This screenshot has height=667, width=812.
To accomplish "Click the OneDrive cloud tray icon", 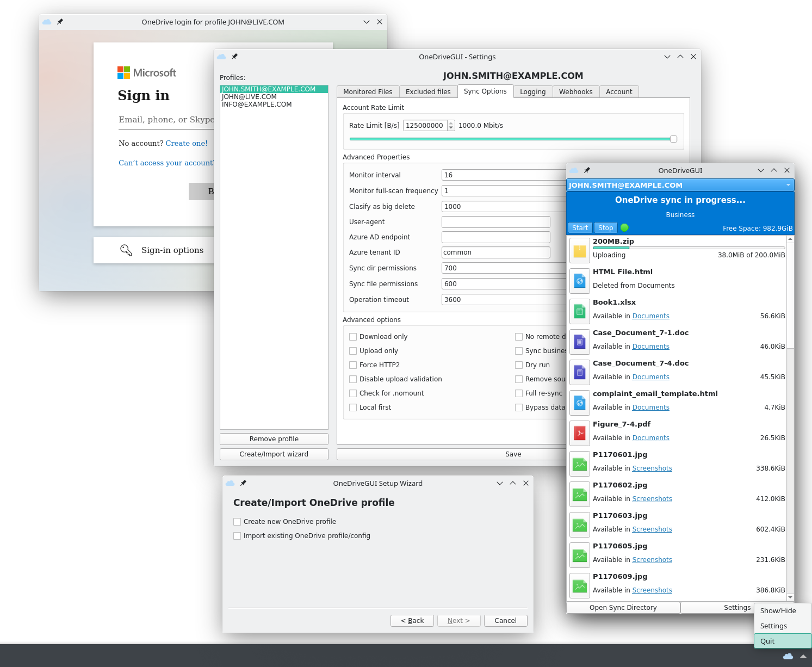I will click(788, 656).
